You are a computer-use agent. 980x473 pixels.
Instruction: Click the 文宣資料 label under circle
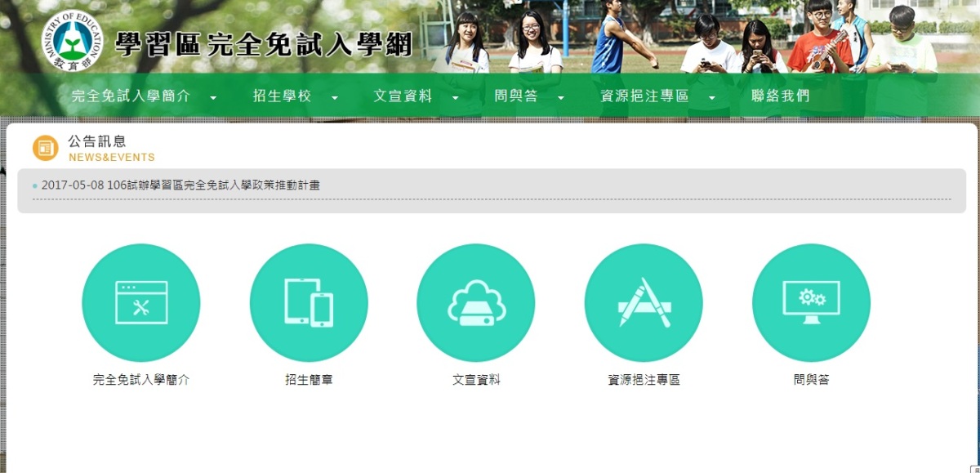click(x=476, y=380)
